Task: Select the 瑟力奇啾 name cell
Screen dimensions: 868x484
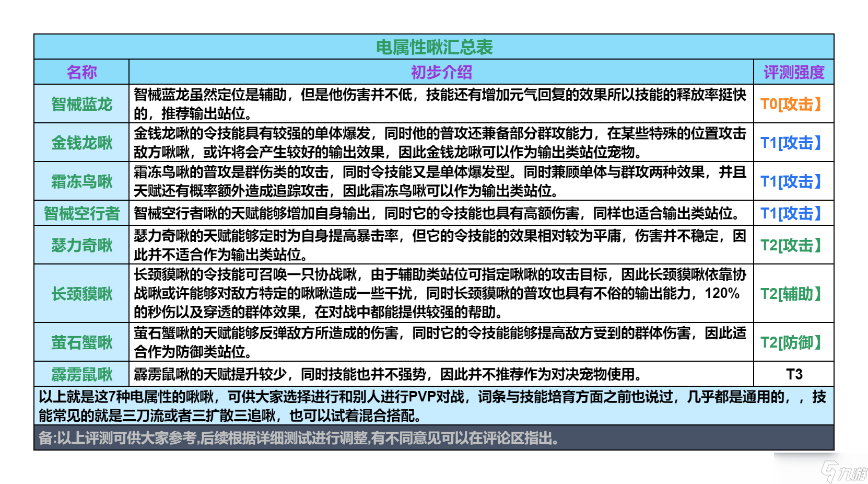Action: coord(81,245)
